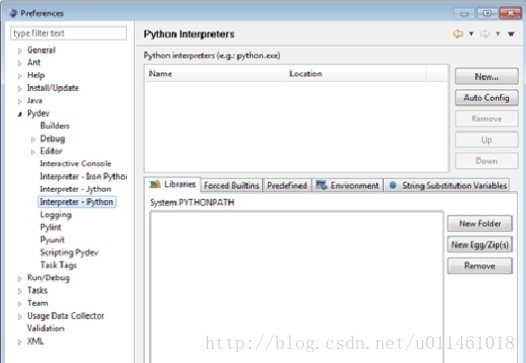Open Task Tags preferences

pos(58,265)
